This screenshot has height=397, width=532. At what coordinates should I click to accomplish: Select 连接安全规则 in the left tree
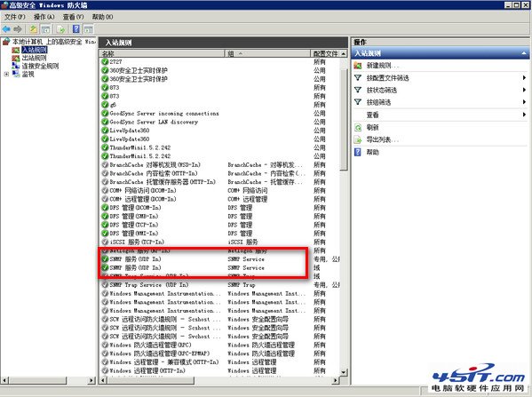40,66
